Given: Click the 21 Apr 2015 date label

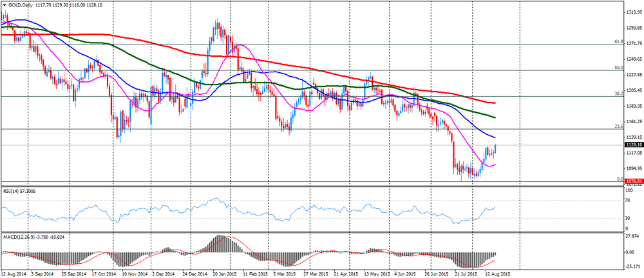Looking at the screenshot, I should click(346, 273).
